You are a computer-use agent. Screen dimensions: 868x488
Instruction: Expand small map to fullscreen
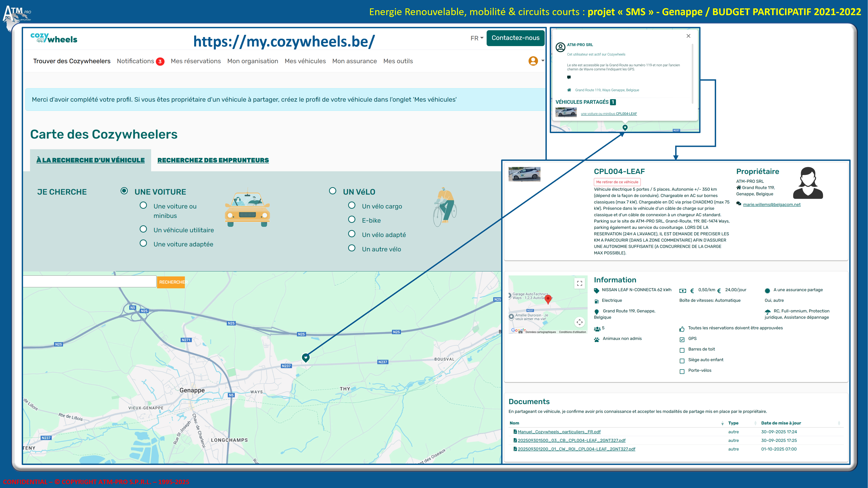point(579,283)
